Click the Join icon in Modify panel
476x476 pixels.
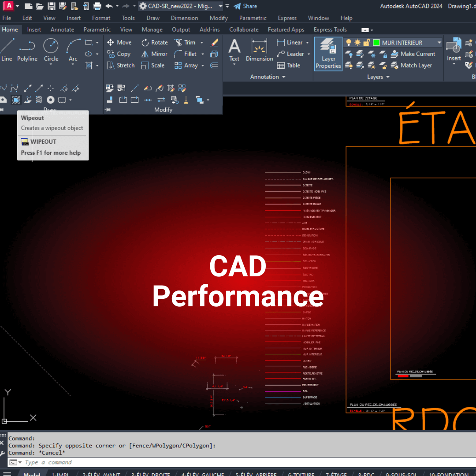[148, 100]
